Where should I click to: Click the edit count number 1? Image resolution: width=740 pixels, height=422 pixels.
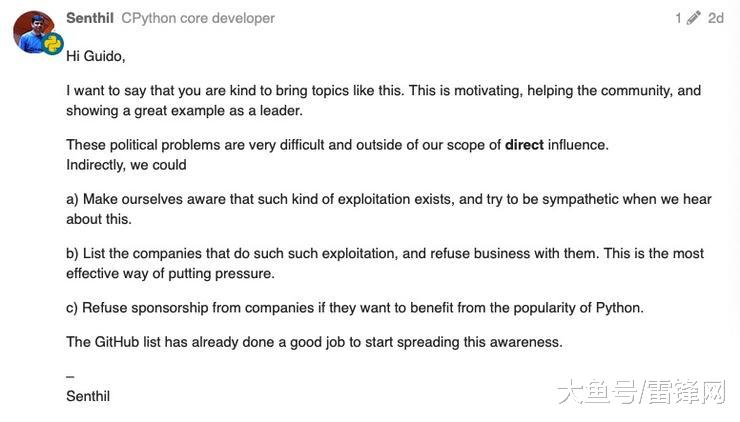click(678, 18)
